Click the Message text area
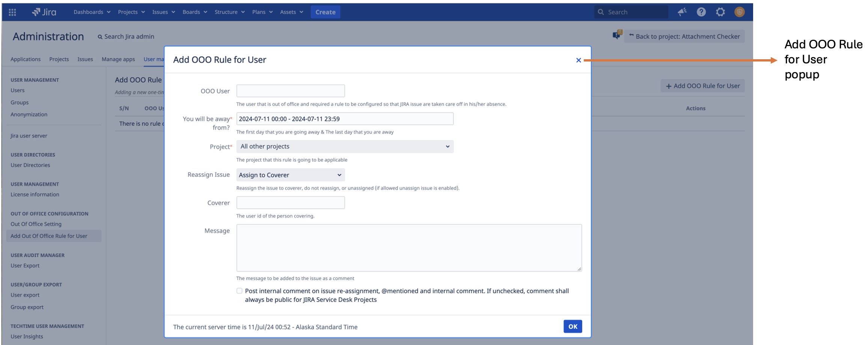The image size is (868, 345). [x=408, y=248]
